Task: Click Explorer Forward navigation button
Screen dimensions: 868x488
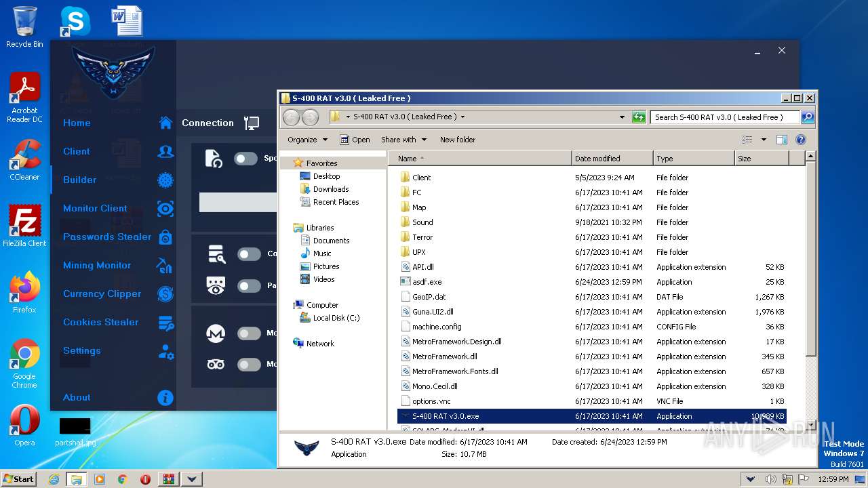Action: point(310,117)
